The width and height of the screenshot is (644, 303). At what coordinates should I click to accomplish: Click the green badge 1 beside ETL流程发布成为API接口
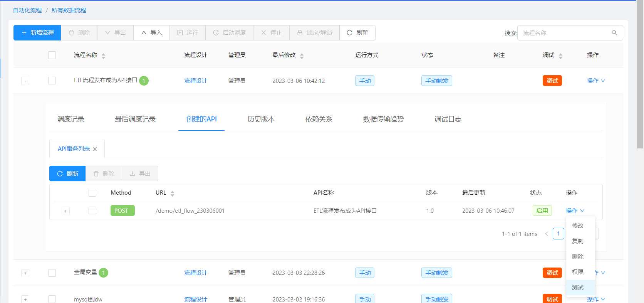coord(144,81)
